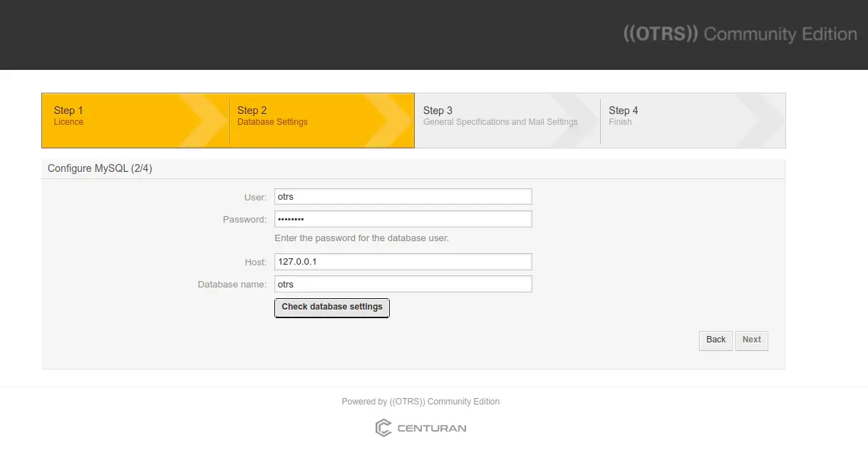
Task: Select Step 3 General Specifications and Mail Settings
Action: tap(507, 120)
